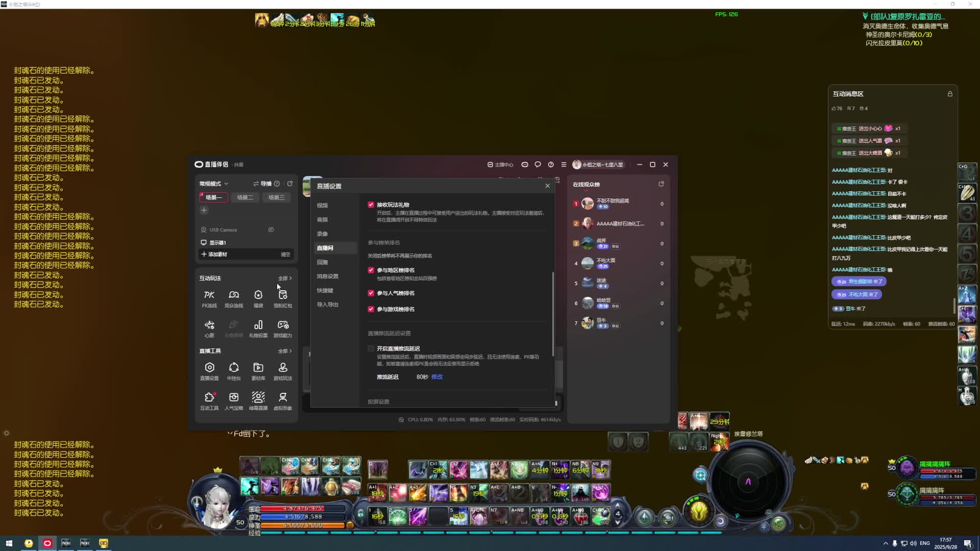
Task: Expand the 常规模式 mode dropdown
Action: pyautogui.click(x=214, y=184)
